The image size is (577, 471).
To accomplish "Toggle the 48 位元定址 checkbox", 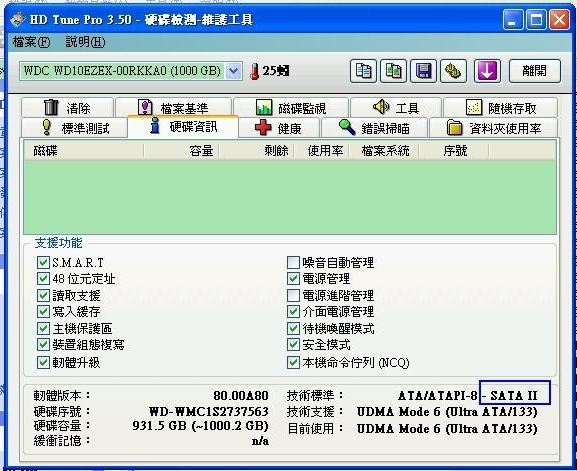I will coord(43,279).
